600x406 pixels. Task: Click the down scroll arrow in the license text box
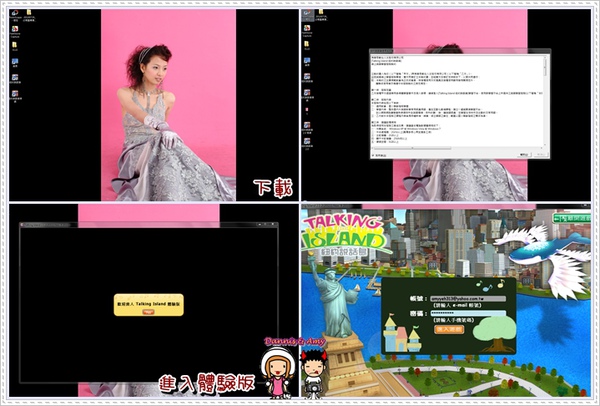pos(545,145)
